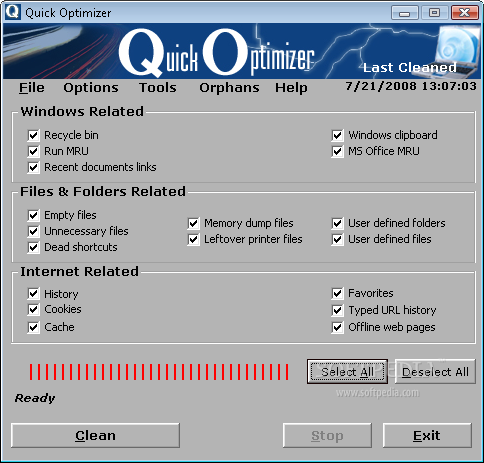Screen dimensions: 484x463
Task: Uncheck the Windows clipboard option
Action: coord(337,135)
